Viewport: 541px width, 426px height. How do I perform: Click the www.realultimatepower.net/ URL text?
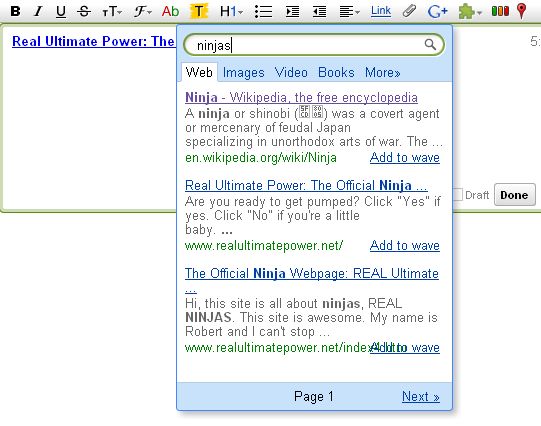tap(264, 246)
